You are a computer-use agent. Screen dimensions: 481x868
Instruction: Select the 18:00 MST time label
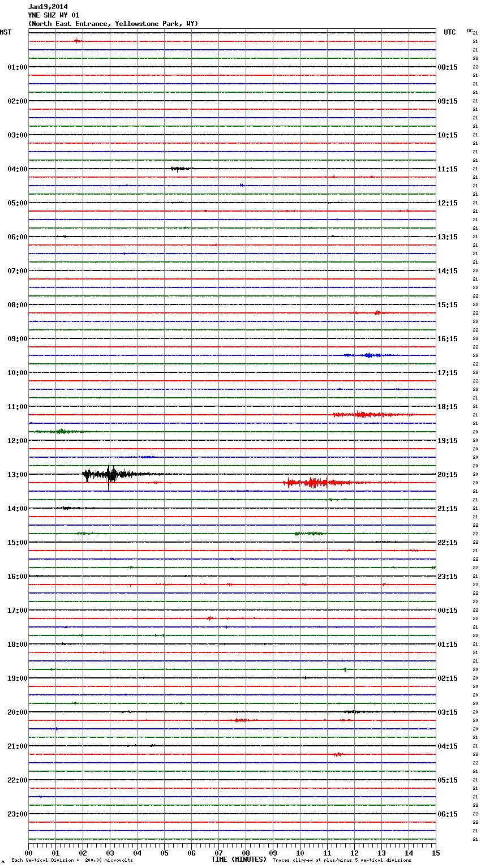pos(18,644)
